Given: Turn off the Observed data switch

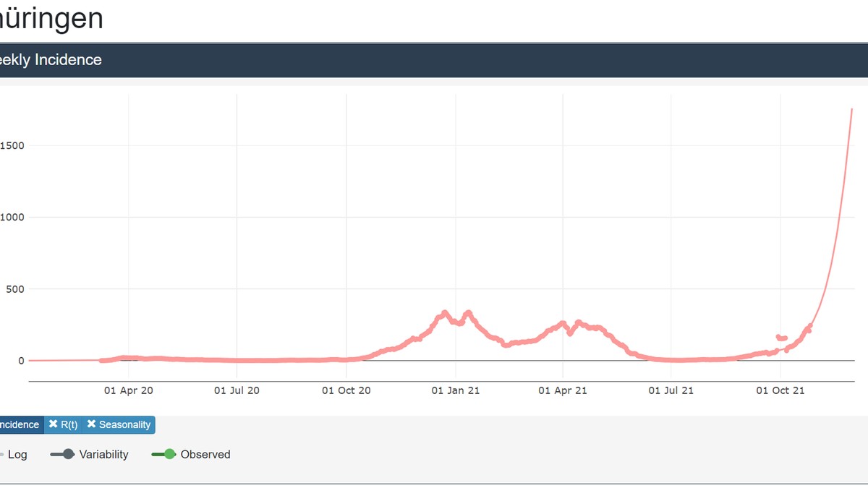Looking at the screenshot, I should point(164,455).
